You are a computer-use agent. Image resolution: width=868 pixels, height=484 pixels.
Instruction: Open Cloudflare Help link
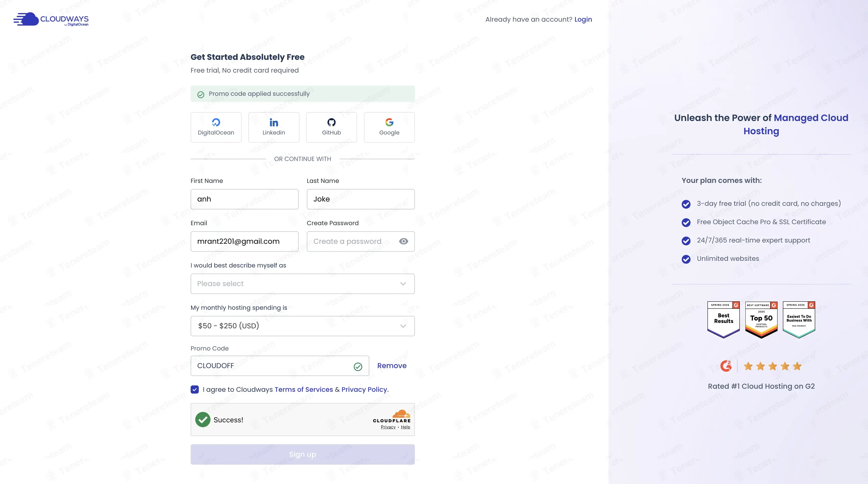(x=405, y=427)
